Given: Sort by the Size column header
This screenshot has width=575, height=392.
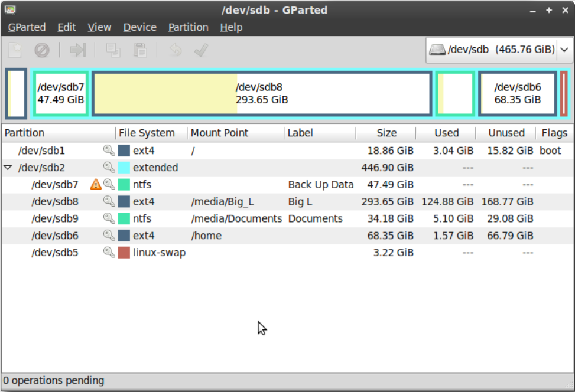Looking at the screenshot, I should (386, 133).
